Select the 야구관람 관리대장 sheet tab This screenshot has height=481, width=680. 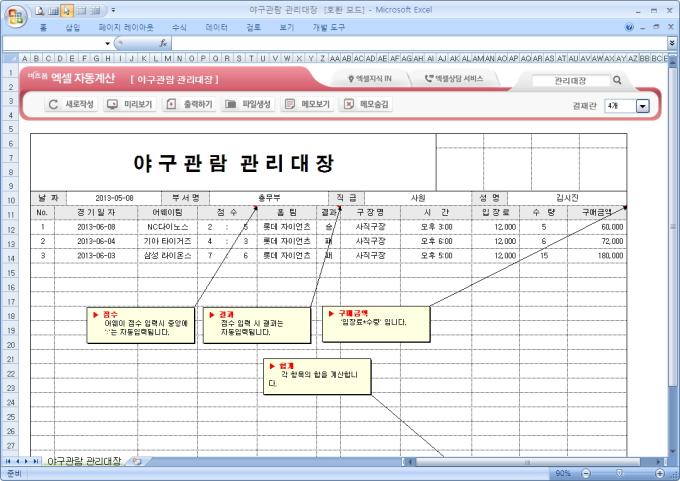tap(84, 461)
